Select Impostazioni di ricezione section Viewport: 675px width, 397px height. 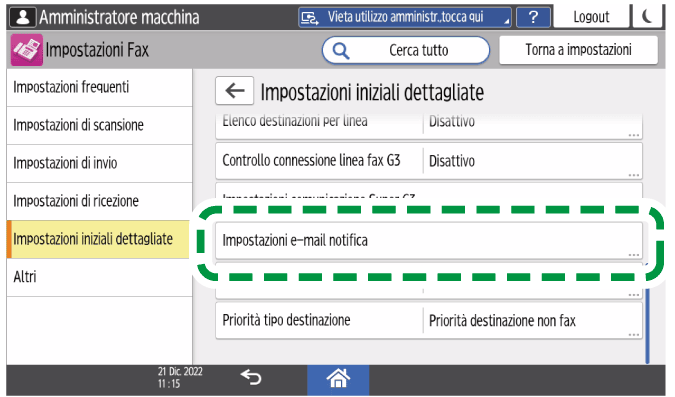(x=99, y=201)
